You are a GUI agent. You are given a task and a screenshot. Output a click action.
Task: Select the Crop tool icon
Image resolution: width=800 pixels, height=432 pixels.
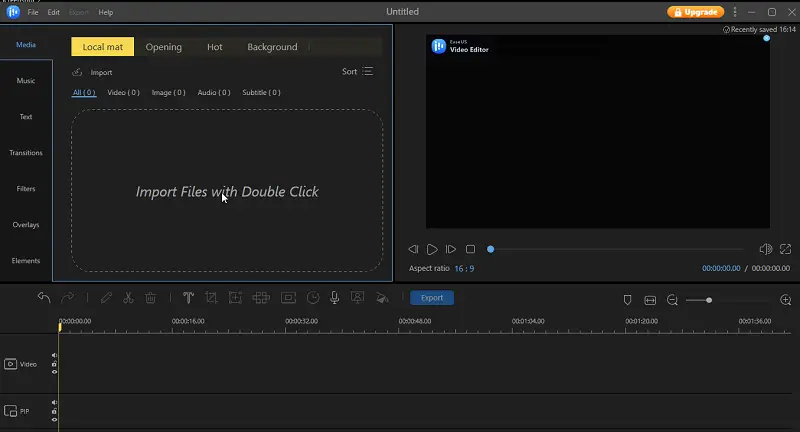pyautogui.click(x=211, y=297)
